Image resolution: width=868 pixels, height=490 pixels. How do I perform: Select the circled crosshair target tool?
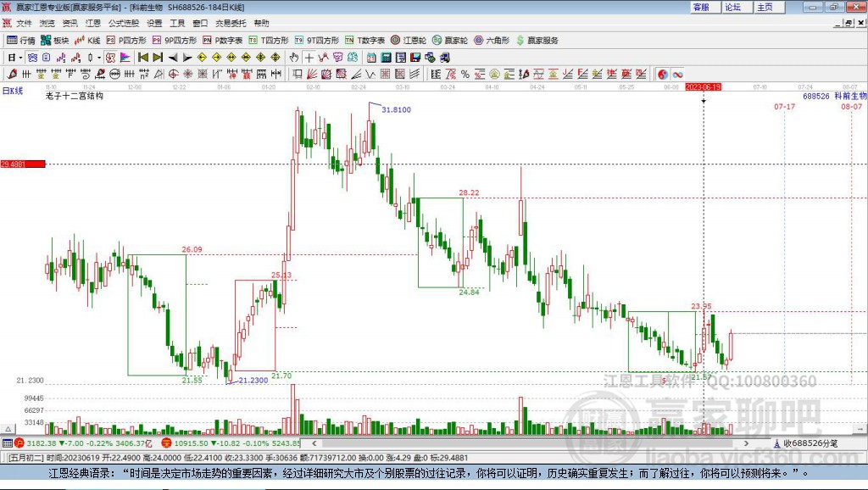(x=173, y=75)
